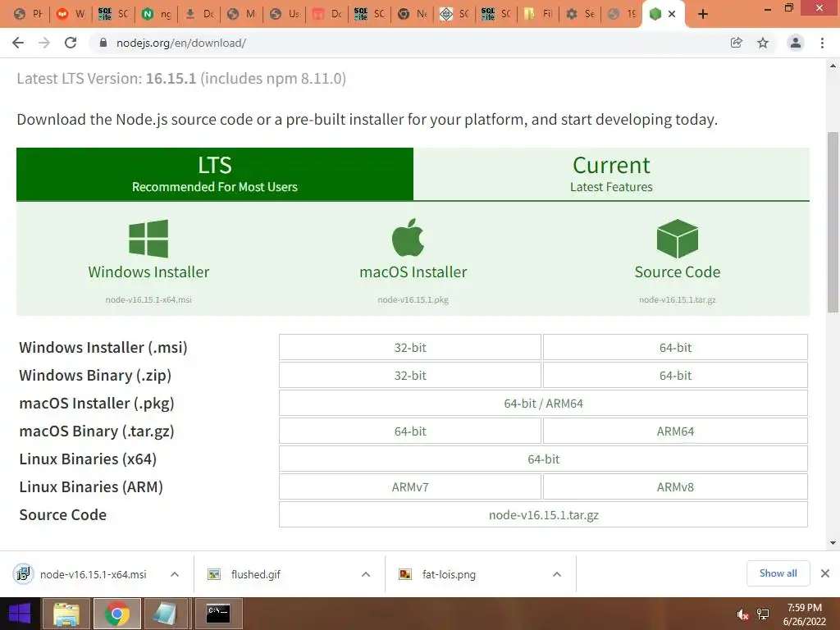840x630 pixels.
Task: Go back with the browser back arrow
Action: [18, 43]
